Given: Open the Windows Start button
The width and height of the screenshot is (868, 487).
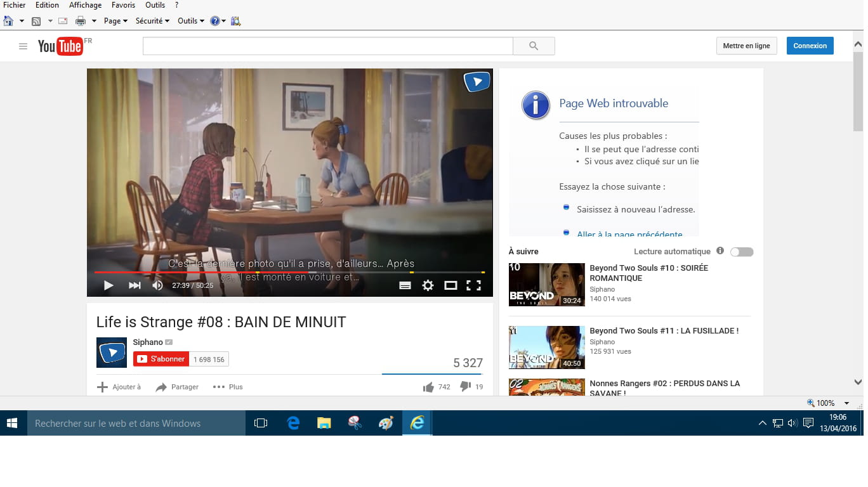Looking at the screenshot, I should point(13,423).
